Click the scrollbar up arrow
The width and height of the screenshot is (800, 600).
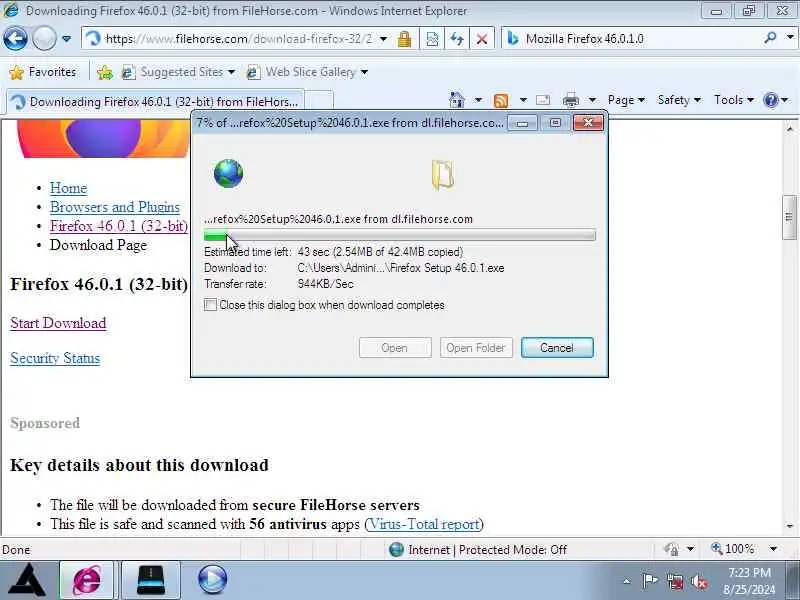[790, 128]
